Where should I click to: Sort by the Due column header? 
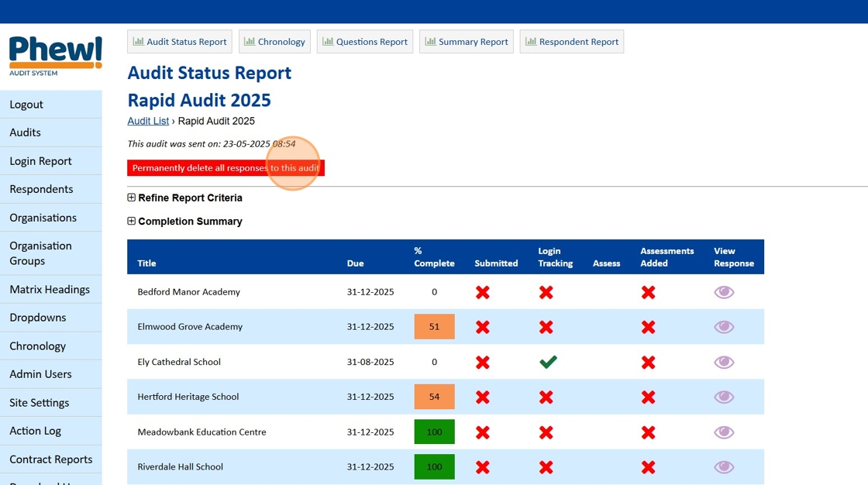355,263
